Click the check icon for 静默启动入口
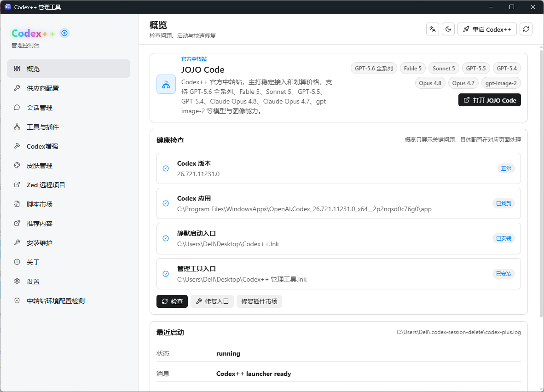The height and width of the screenshot is (392, 544). point(166,238)
